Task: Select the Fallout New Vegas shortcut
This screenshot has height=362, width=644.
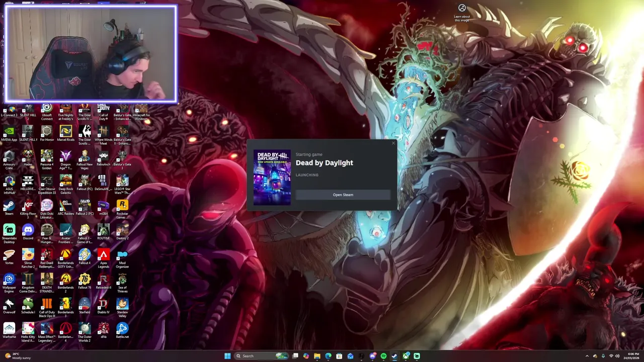Action: tap(85, 160)
